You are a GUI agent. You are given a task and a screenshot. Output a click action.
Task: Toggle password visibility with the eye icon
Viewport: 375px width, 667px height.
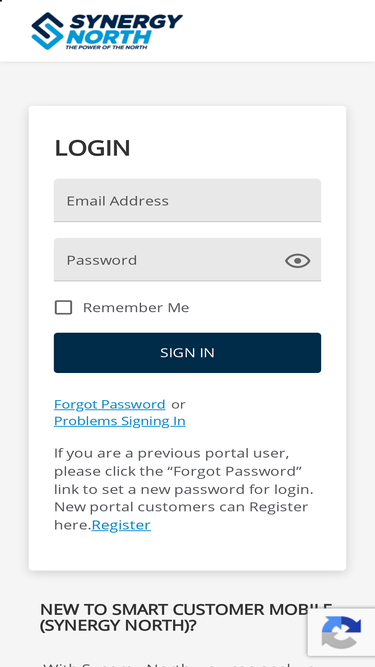pos(297,260)
